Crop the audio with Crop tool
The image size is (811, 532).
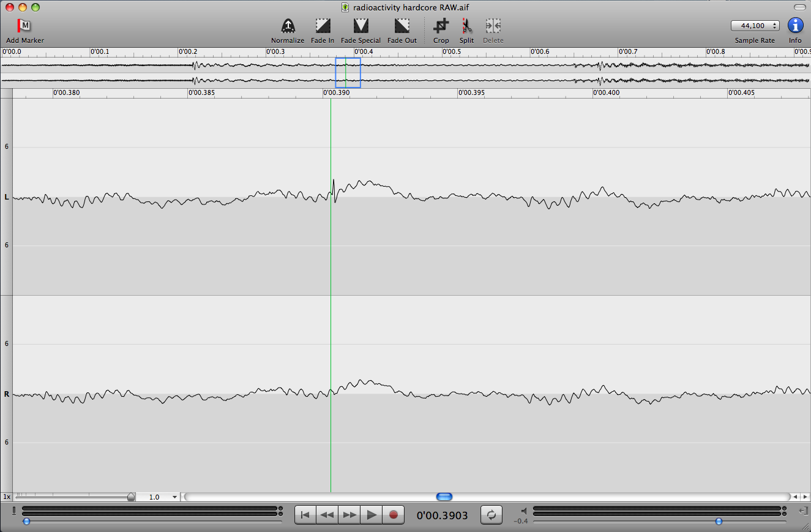click(441, 26)
